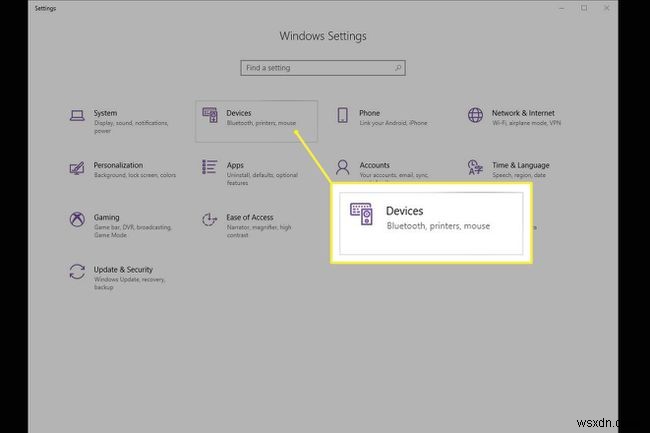Open the System settings laptop icon

(x=77, y=116)
